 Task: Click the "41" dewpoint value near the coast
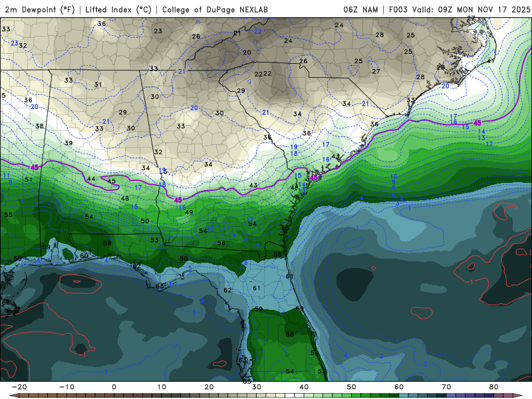(491, 61)
